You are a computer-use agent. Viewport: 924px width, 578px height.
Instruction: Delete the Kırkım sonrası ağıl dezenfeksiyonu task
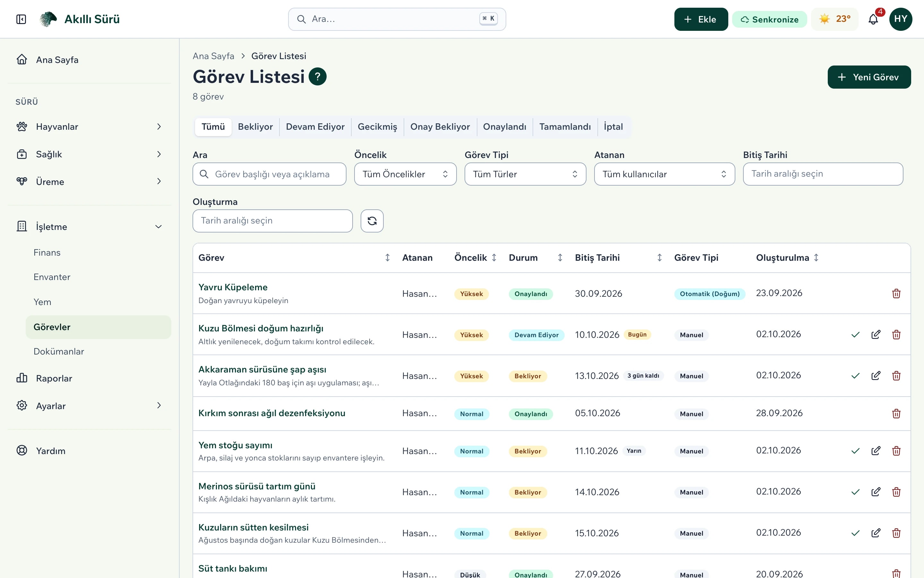tap(896, 414)
